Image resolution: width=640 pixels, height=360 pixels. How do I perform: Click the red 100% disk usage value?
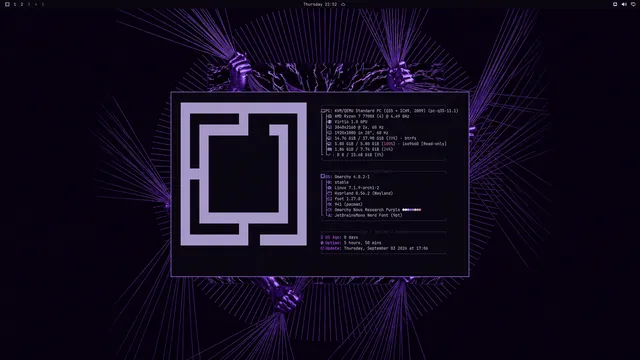tap(389, 144)
